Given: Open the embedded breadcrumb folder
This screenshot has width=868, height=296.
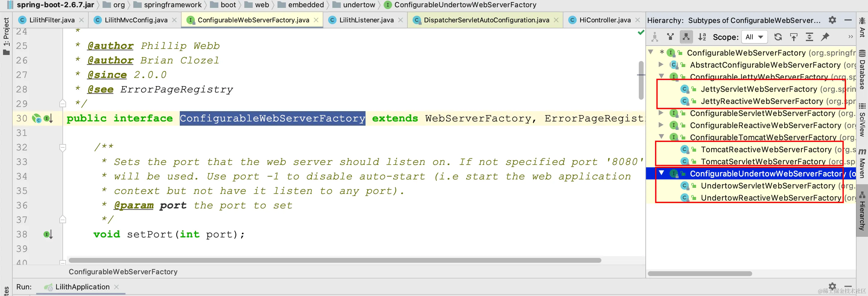Looking at the screenshot, I should point(301,5).
